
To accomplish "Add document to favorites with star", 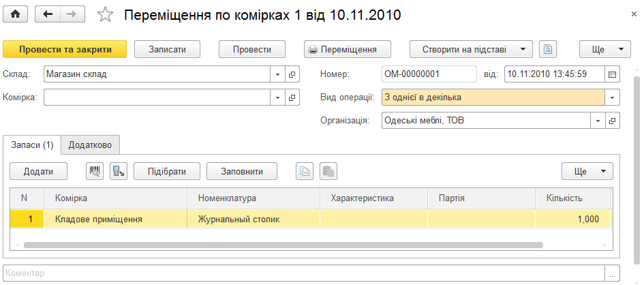I will [x=105, y=15].
